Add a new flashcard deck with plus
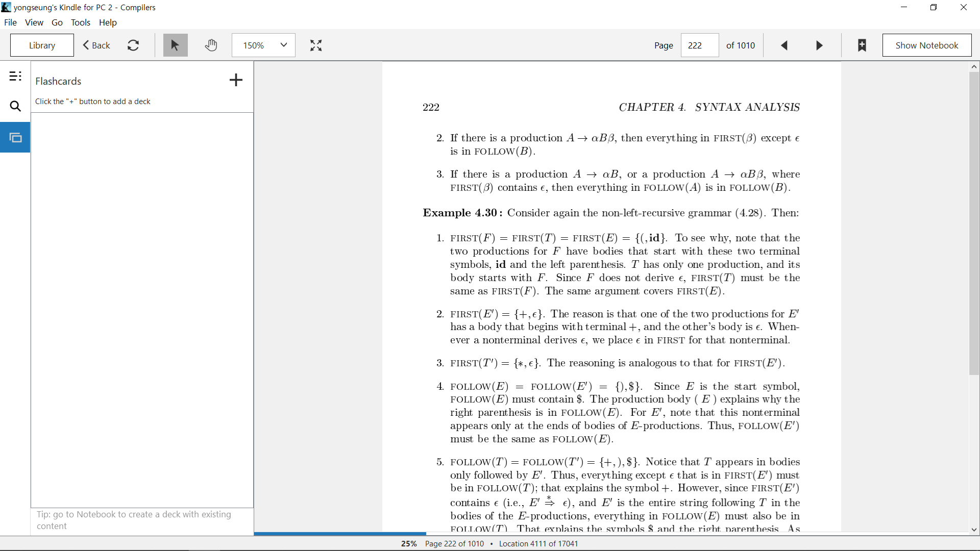 (236, 80)
